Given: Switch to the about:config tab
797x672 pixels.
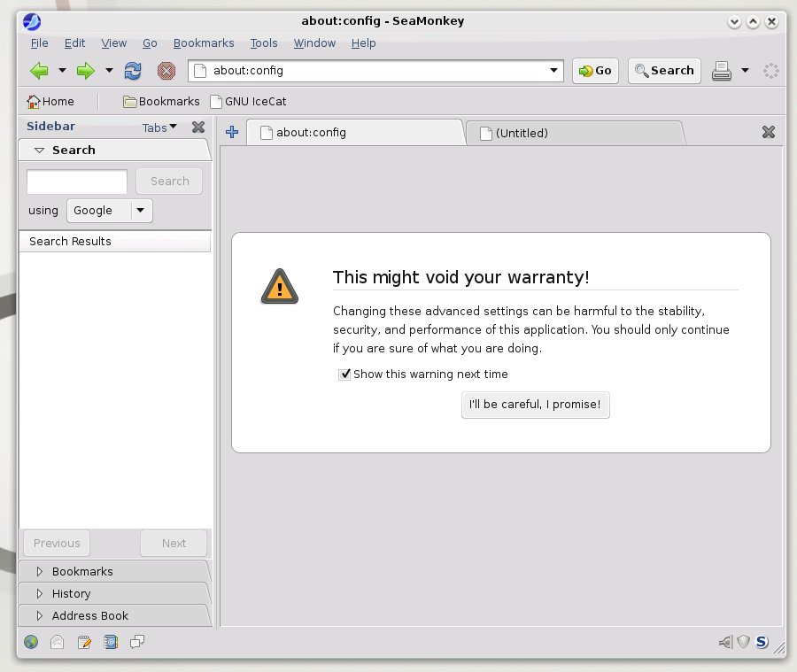Looking at the screenshot, I should pos(355,133).
